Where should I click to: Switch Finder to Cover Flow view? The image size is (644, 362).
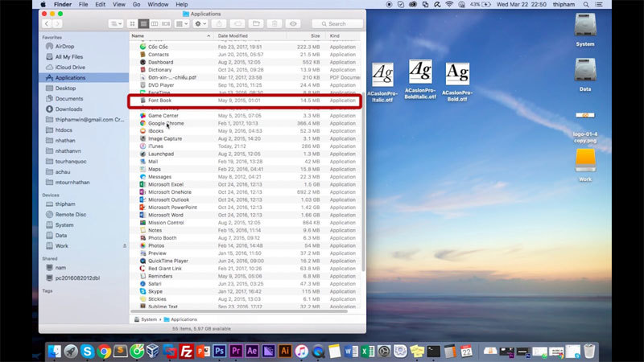pyautogui.click(x=166, y=24)
